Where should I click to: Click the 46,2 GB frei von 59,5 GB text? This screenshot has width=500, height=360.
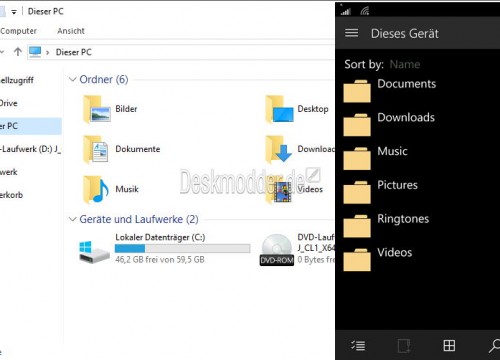[160, 260]
